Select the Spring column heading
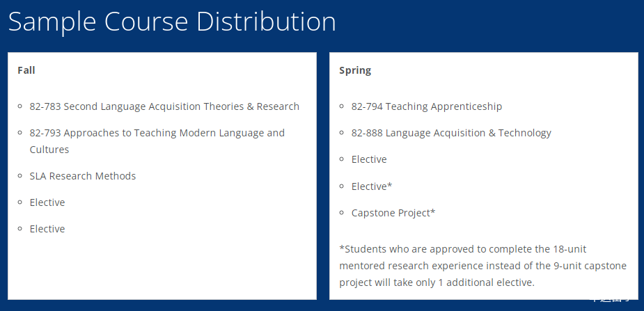644x311 pixels. click(x=355, y=70)
